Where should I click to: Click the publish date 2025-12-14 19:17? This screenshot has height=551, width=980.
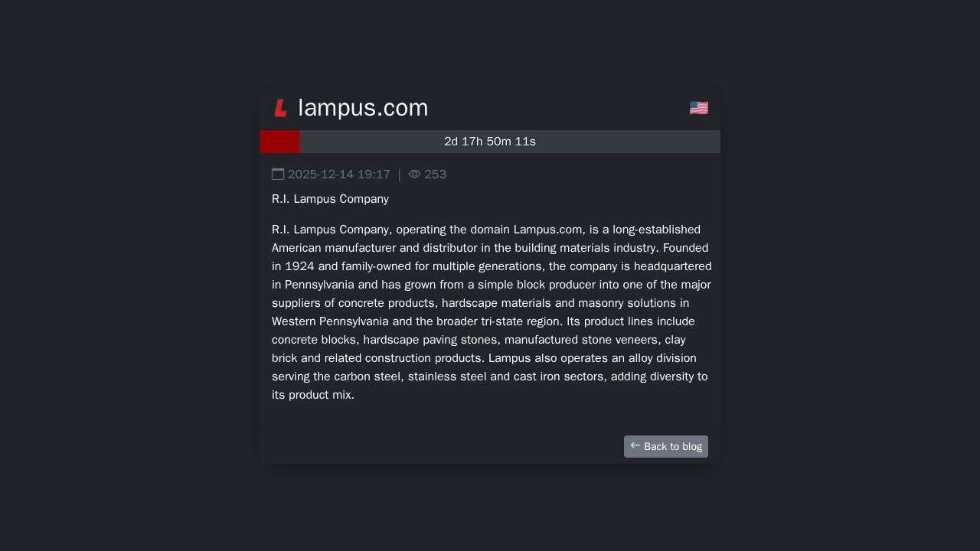(338, 174)
